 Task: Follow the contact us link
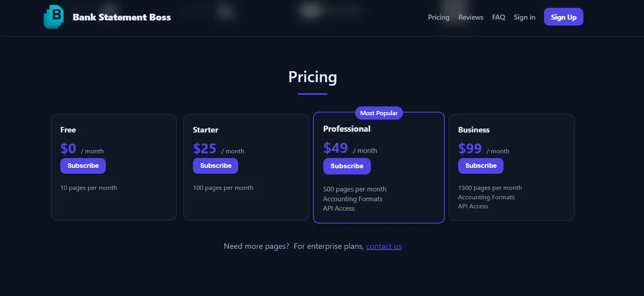click(x=384, y=246)
